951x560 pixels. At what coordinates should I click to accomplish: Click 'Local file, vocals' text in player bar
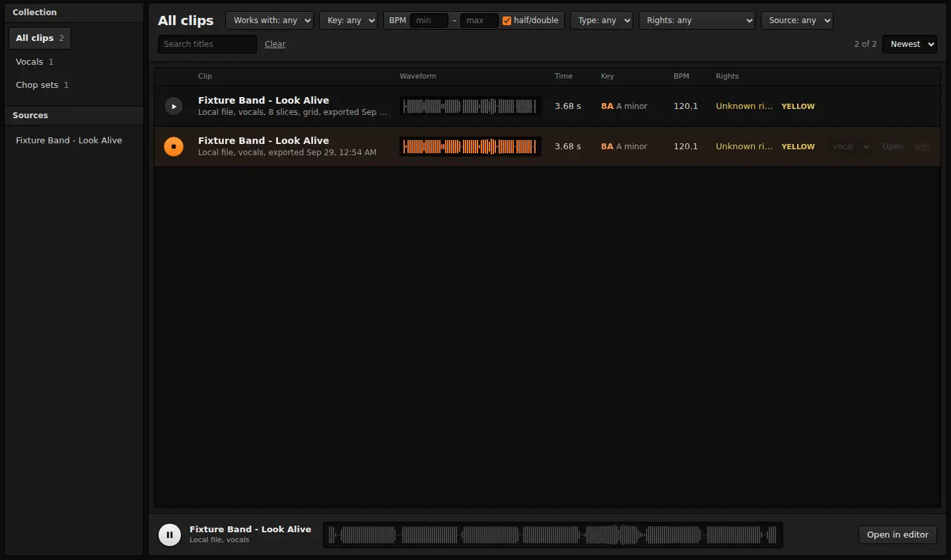tap(219, 540)
